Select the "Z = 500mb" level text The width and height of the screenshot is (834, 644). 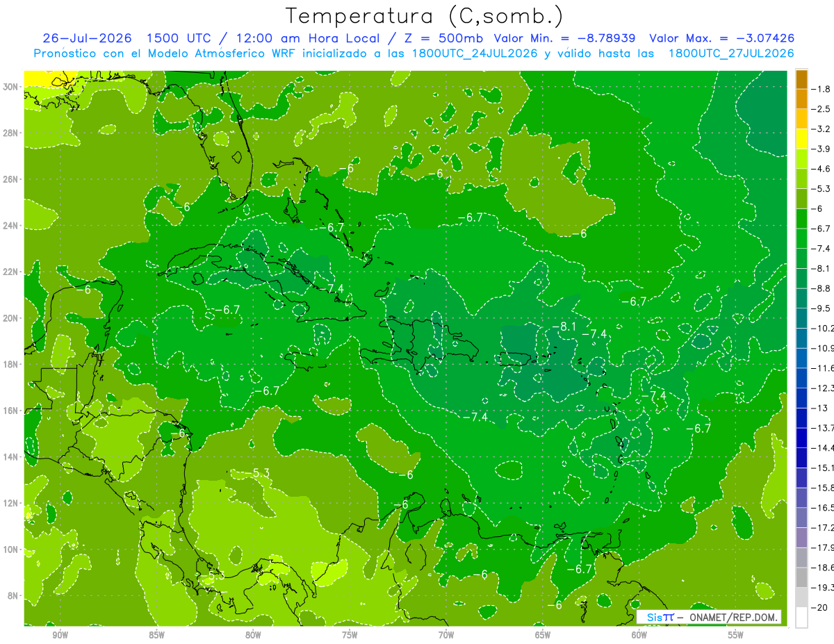point(442,38)
